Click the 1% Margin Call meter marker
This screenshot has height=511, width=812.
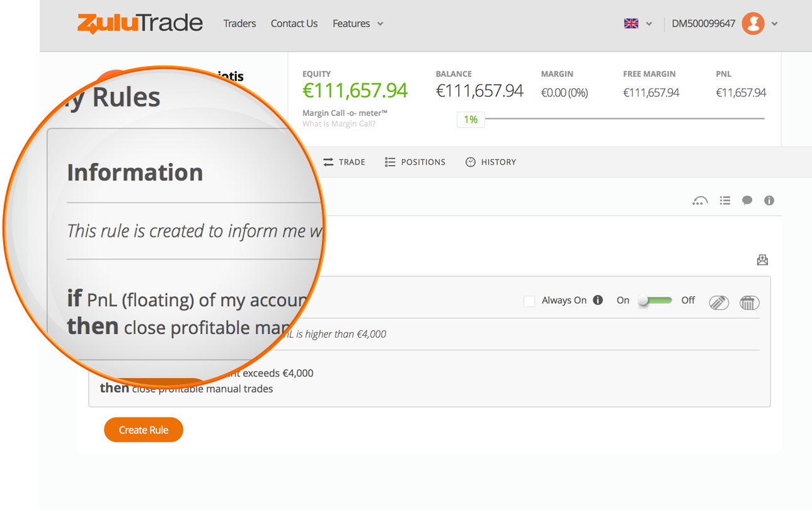click(471, 119)
